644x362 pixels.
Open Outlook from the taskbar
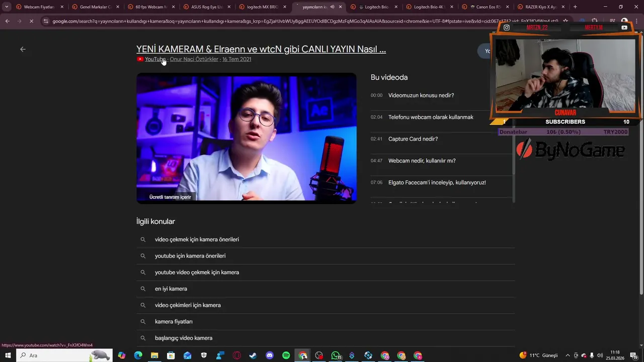click(187, 355)
